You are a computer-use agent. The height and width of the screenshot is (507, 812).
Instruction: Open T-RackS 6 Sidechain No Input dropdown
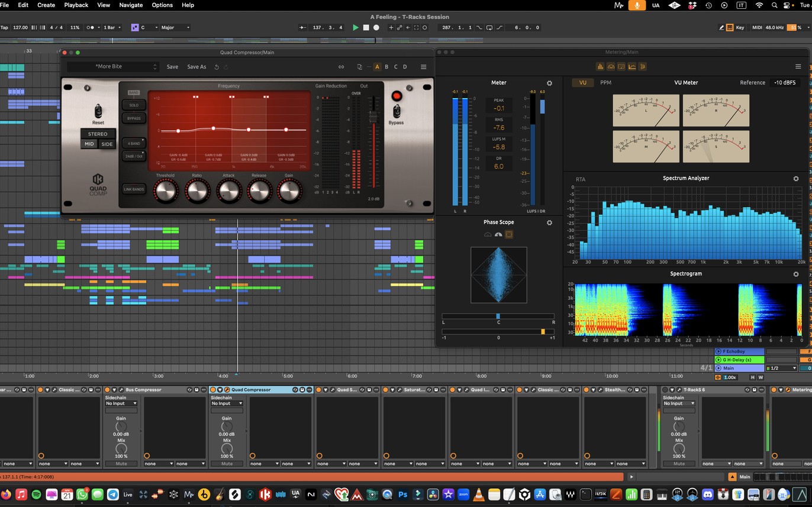click(x=679, y=403)
